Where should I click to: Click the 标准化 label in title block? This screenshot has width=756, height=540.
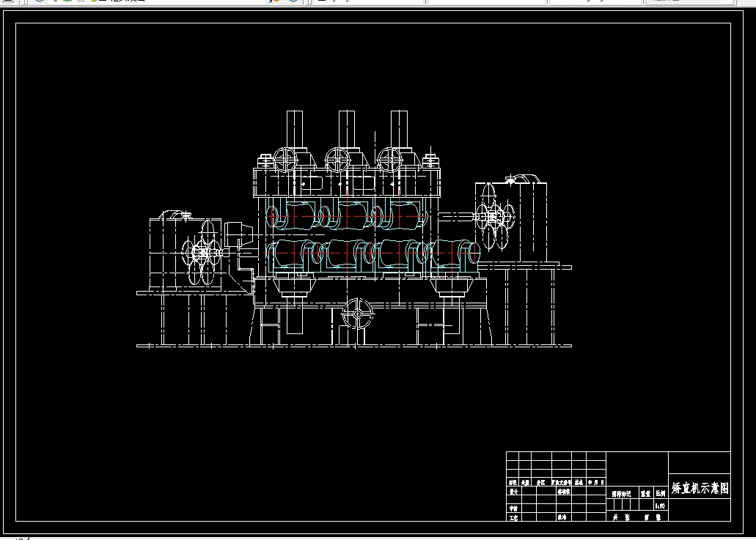coord(564,492)
